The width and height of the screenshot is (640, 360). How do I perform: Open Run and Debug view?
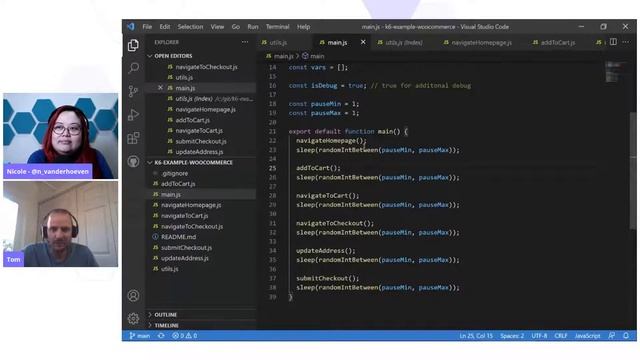tap(133, 115)
